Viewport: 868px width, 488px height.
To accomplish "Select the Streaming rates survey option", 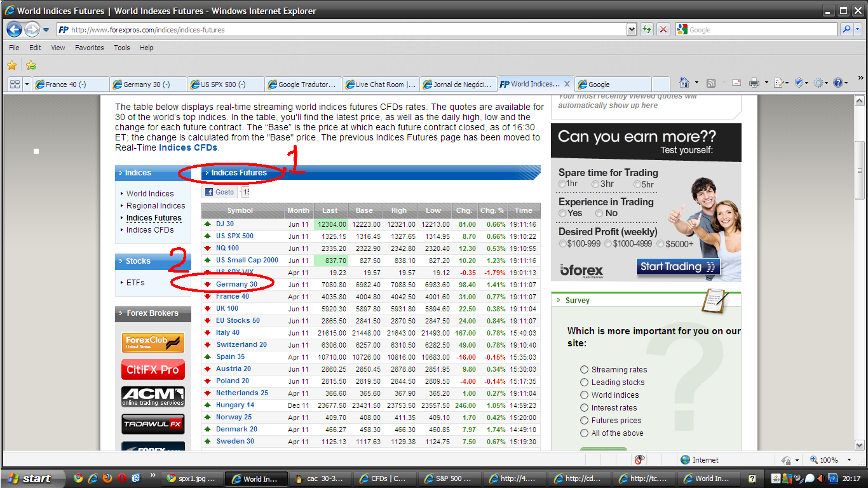I will coord(585,370).
